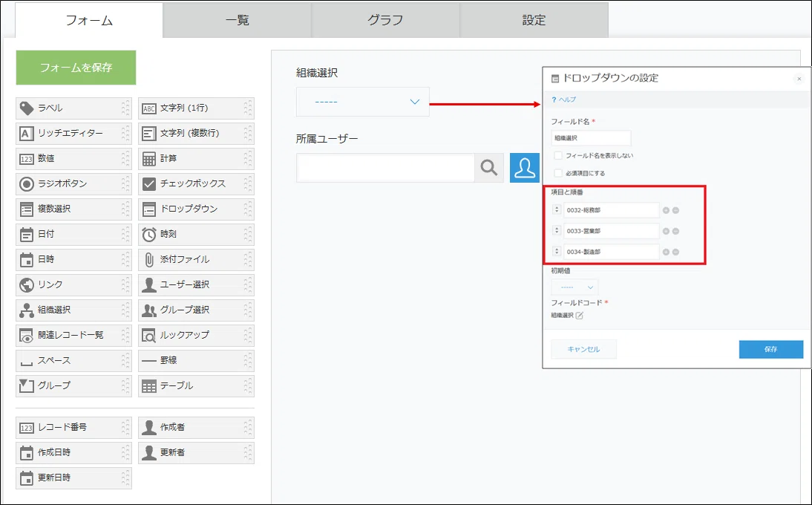The width and height of the screenshot is (812, 505).
Task: Open the グラフ tab
Action: pos(385,20)
